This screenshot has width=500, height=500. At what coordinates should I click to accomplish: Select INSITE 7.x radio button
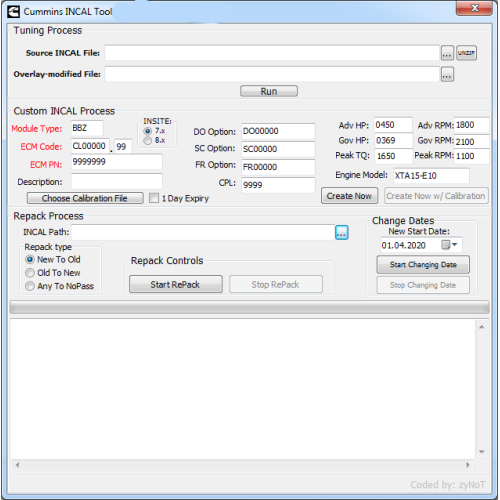pos(148,131)
